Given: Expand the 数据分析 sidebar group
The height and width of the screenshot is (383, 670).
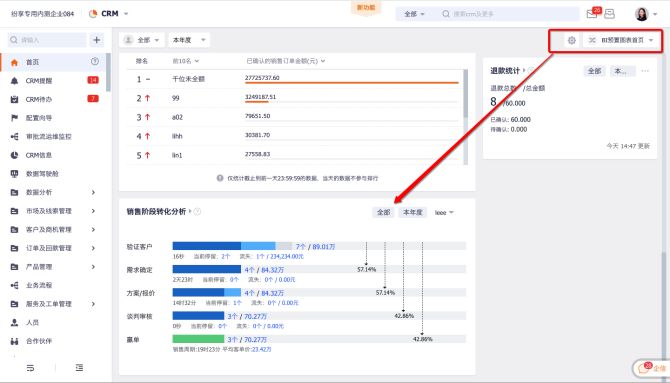Looking at the screenshot, I should [93, 192].
